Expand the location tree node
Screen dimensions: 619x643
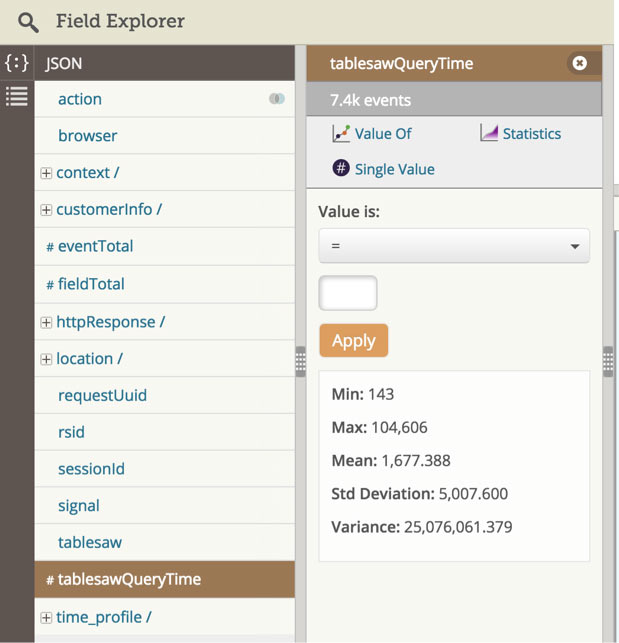pyautogui.click(x=46, y=359)
